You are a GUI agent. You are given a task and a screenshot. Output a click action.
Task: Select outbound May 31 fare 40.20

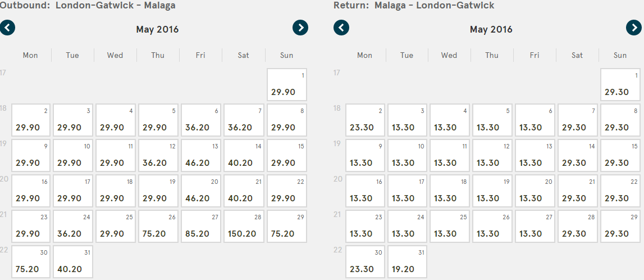click(x=73, y=261)
